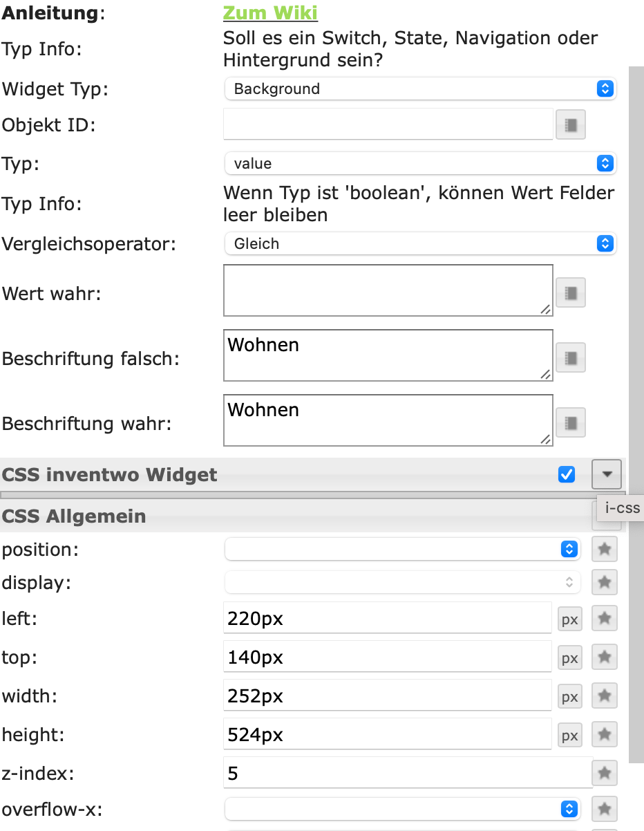
Task: Click selector icon next to Wert wahr
Action: [571, 292]
